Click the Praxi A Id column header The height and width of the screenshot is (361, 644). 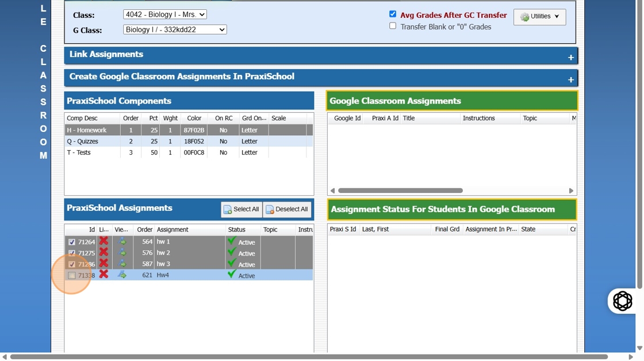click(385, 118)
